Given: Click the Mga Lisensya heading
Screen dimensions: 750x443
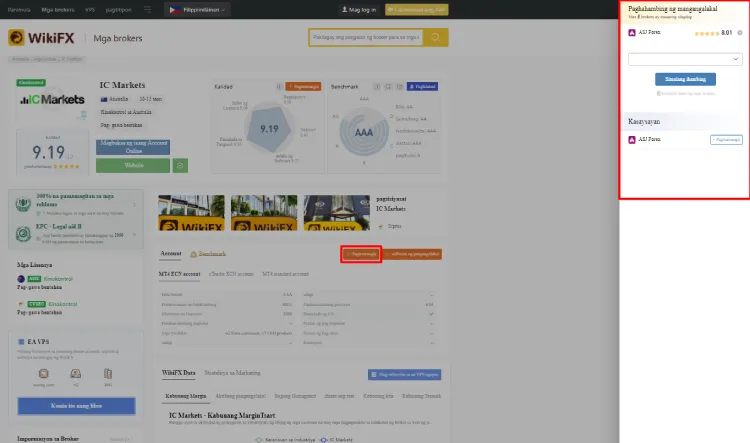Looking at the screenshot, I should pos(34,265).
